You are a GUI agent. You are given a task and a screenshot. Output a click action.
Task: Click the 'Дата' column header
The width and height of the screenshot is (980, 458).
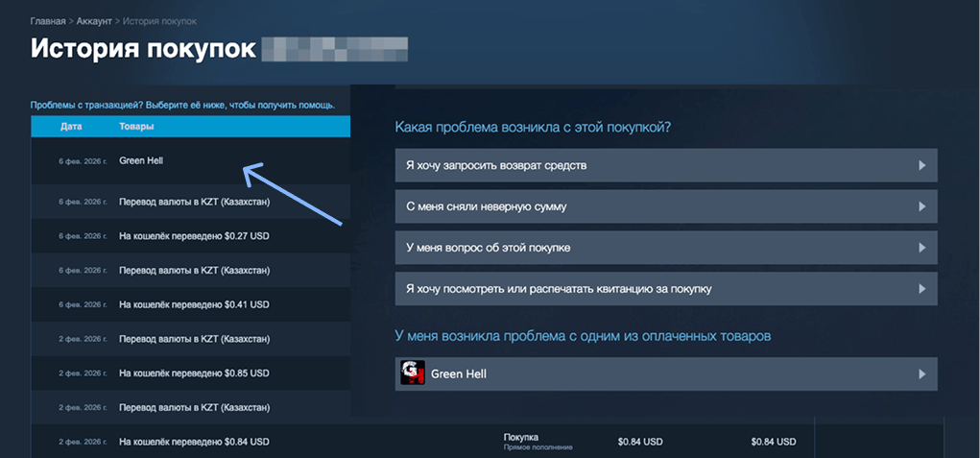(x=71, y=127)
